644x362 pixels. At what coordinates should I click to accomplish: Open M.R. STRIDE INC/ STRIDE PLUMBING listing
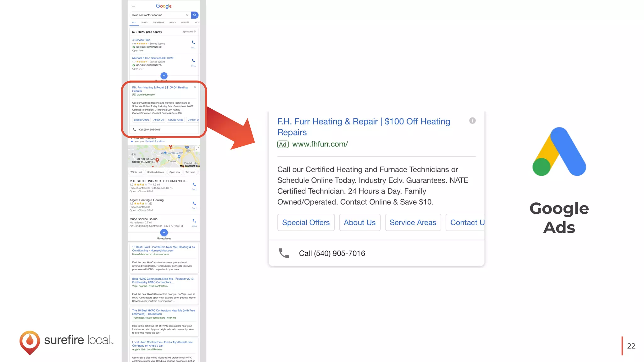tap(159, 181)
